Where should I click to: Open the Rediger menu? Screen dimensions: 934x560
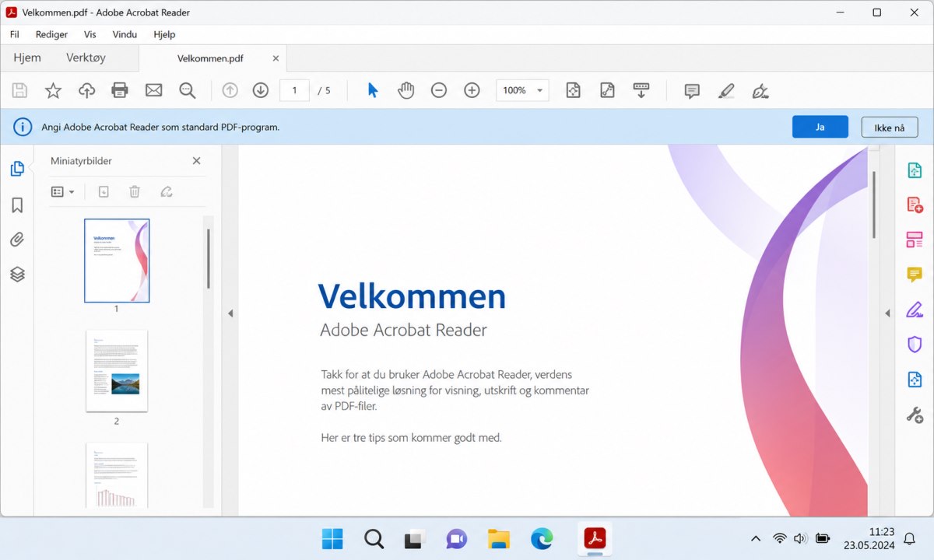[51, 34]
